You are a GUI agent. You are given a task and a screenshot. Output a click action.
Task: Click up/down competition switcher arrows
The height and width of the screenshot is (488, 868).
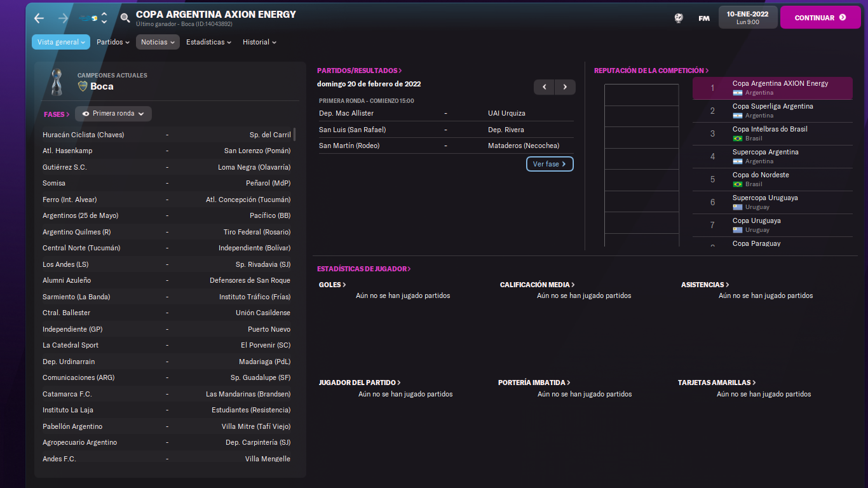[104, 18]
